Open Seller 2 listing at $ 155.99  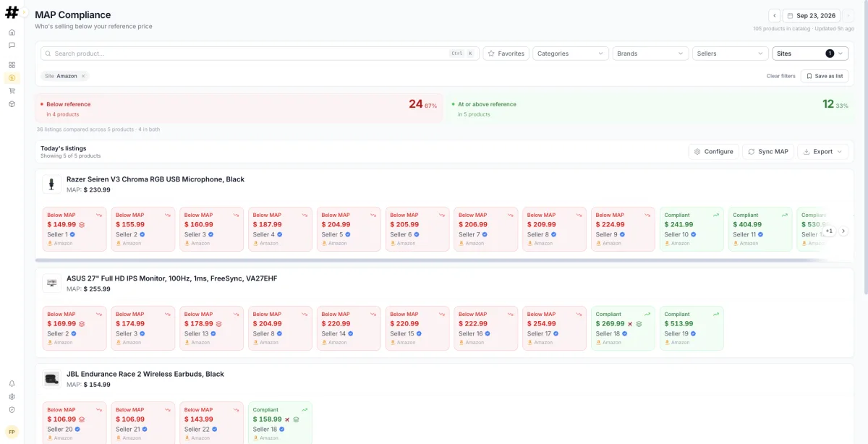coord(143,229)
